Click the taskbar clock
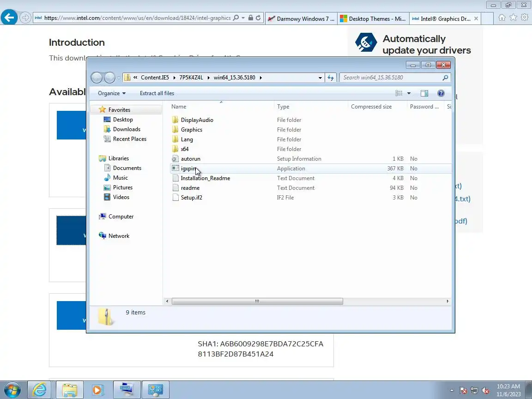Image resolution: width=532 pixels, height=399 pixels. point(508,390)
